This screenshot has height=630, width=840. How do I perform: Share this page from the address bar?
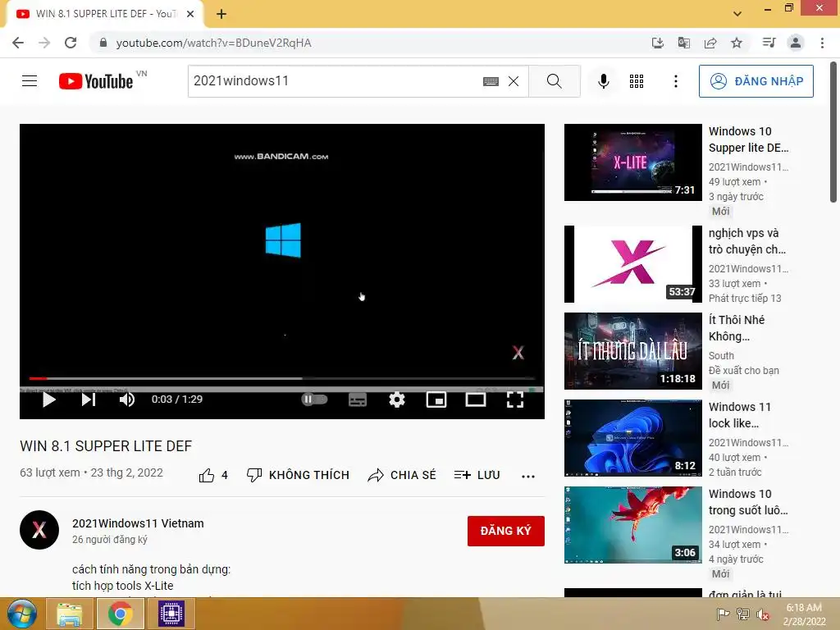(x=710, y=43)
